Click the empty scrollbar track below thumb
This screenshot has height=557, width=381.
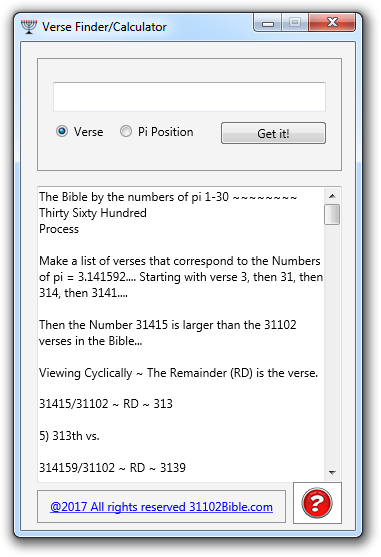tap(332, 345)
